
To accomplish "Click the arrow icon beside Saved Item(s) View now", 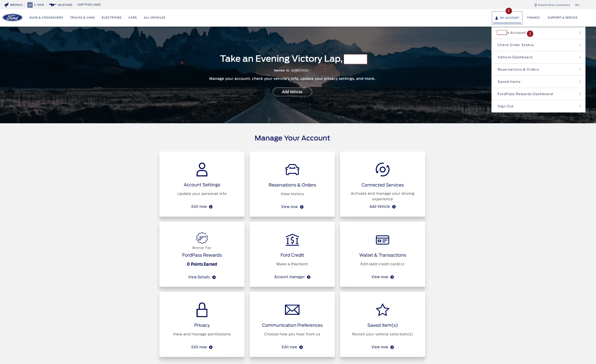I will pyautogui.click(x=392, y=347).
